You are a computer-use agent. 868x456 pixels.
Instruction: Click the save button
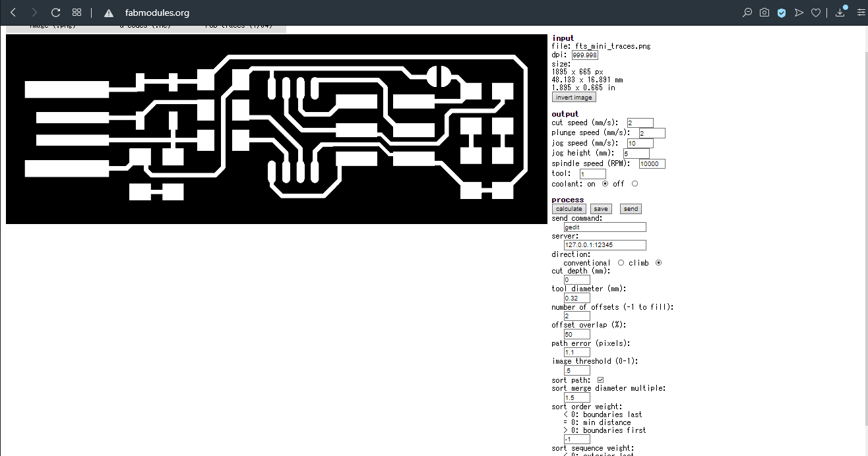click(601, 209)
